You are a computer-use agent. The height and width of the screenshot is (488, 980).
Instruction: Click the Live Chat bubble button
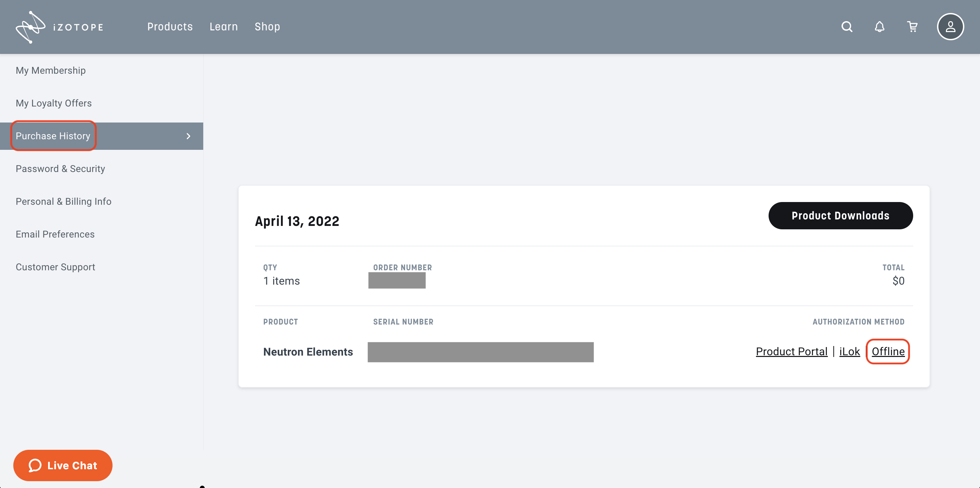[x=63, y=465]
